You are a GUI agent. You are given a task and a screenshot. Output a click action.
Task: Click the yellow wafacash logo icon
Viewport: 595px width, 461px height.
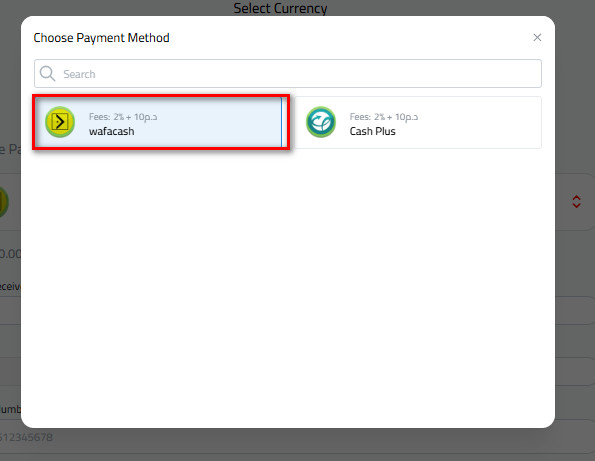(60, 122)
